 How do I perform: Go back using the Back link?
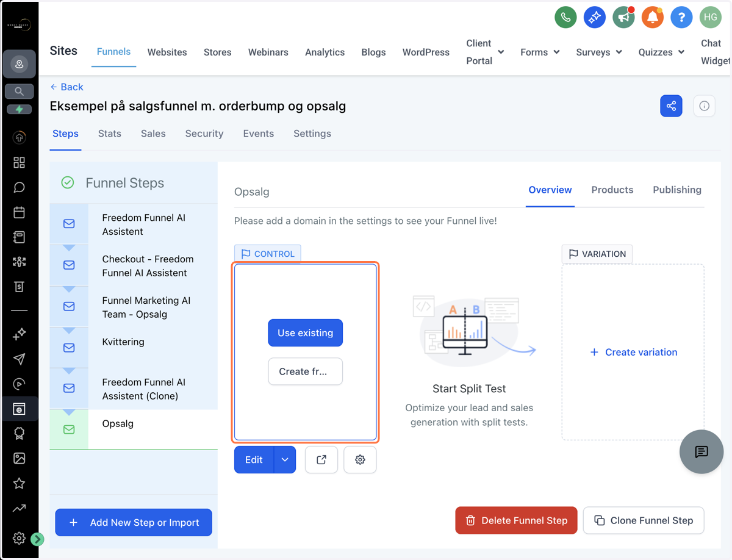pos(66,87)
